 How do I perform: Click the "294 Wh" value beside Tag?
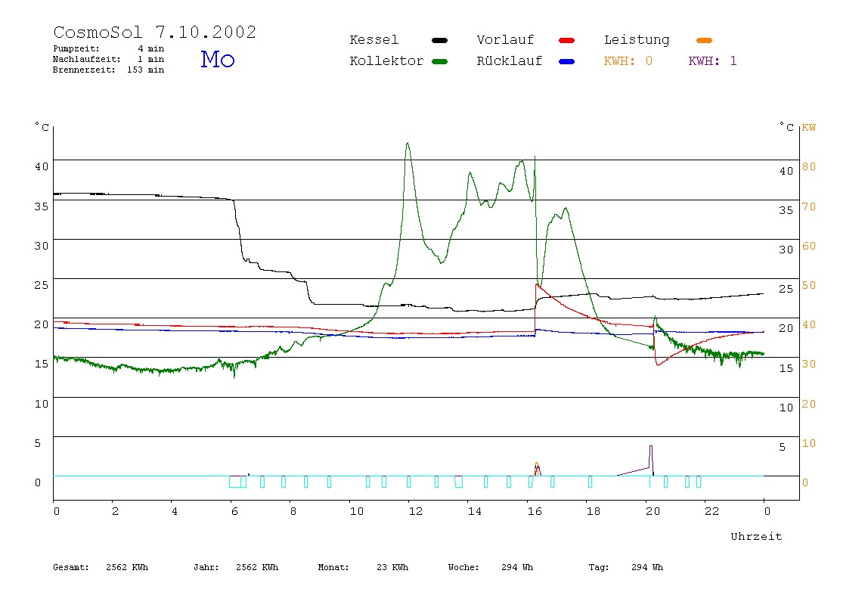(647, 567)
